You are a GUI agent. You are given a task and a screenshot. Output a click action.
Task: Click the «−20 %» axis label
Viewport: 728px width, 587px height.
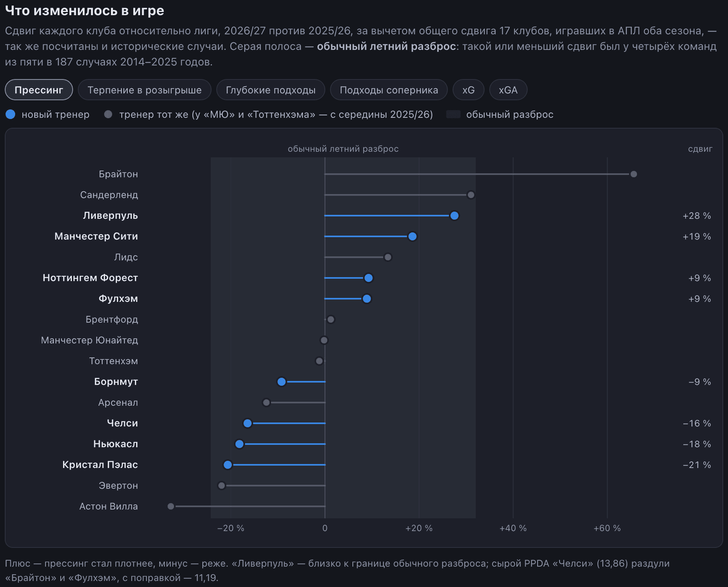(x=231, y=528)
